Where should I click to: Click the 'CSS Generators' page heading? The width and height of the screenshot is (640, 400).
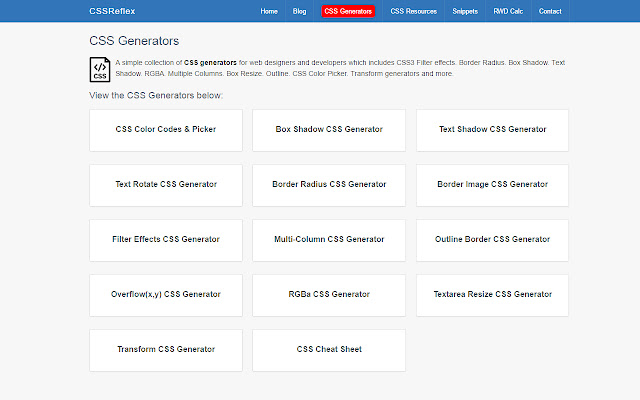pyautogui.click(x=134, y=41)
